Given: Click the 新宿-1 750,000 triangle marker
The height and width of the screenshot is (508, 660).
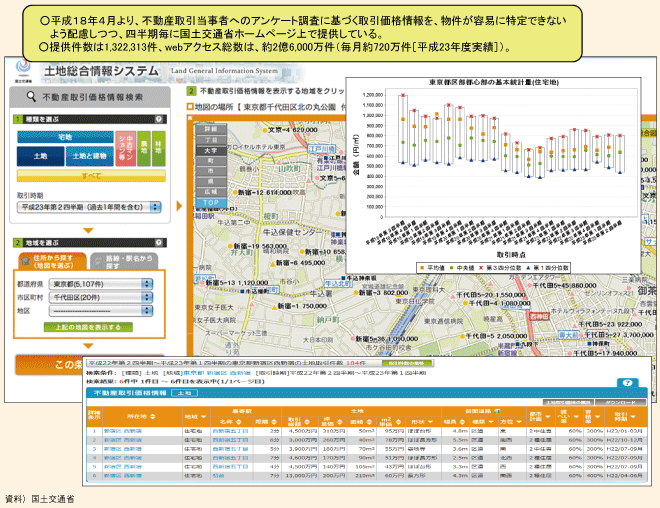Looking at the screenshot, I should coord(274,306).
